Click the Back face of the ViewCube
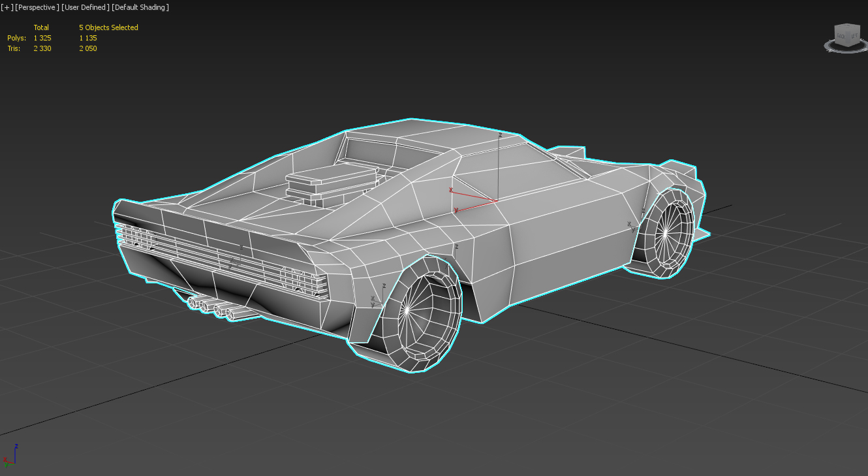 pos(841,36)
